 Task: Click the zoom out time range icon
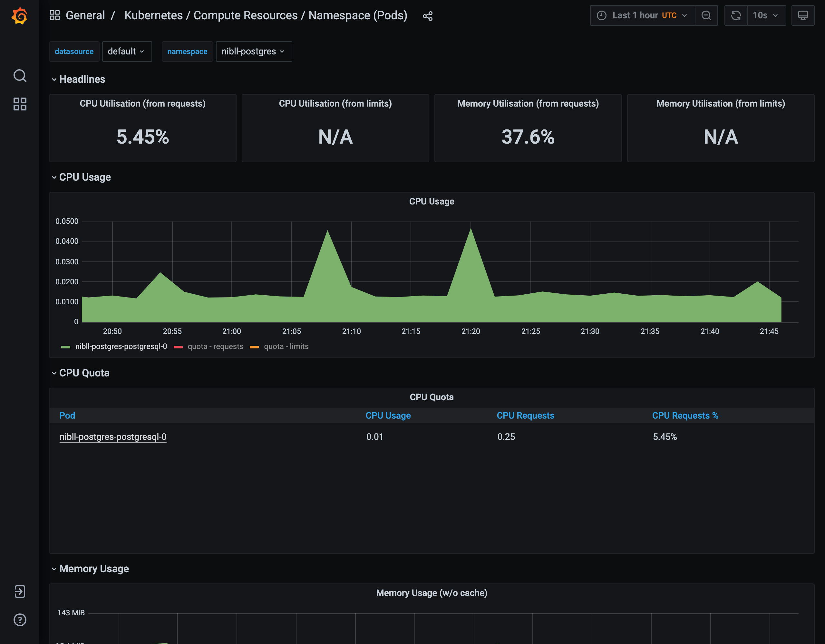pyautogui.click(x=706, y=15)
